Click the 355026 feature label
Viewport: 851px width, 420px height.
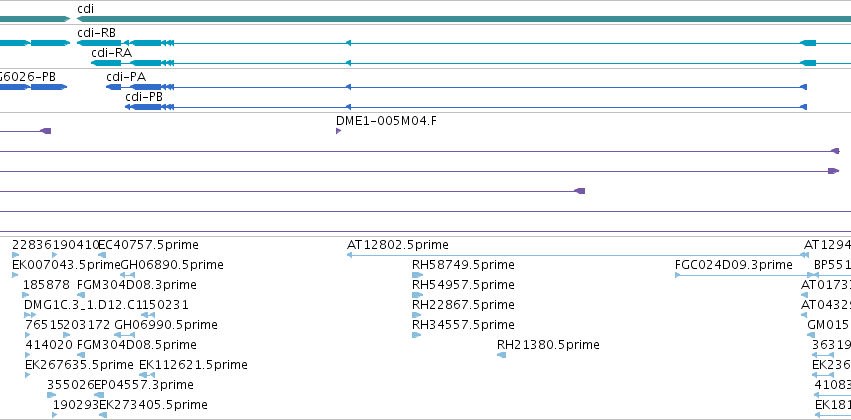click(71, 385)
